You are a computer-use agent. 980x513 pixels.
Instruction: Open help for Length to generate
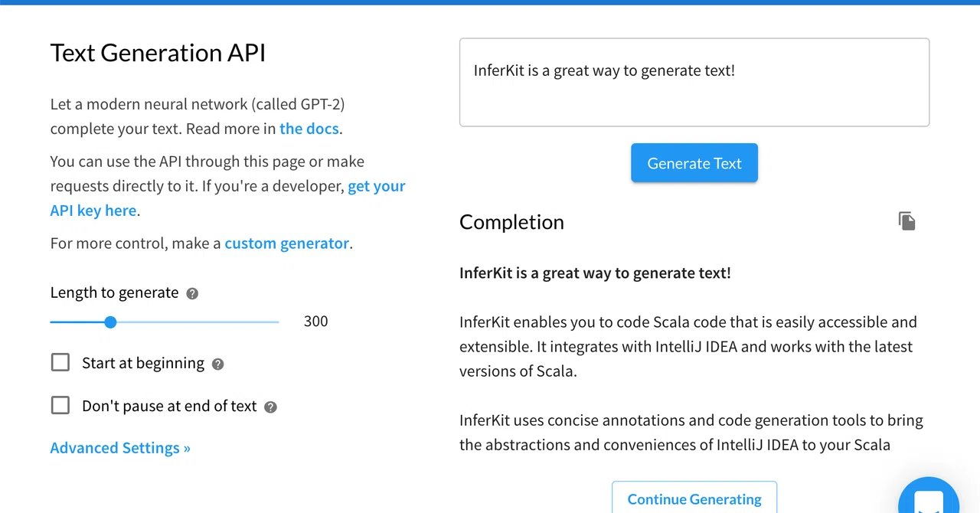pos(192,293)
